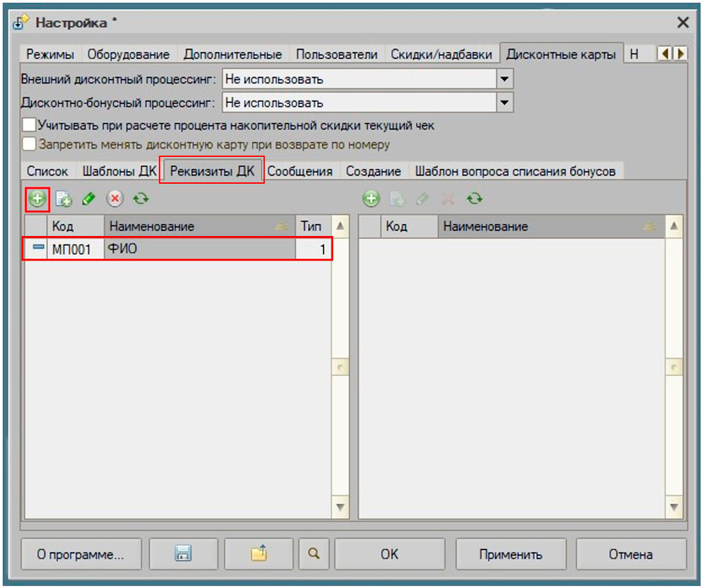The width and height of the screenshot is (704, 588).
Task: Select the 'ФИО' row with code МП001
Action: [x=176, y=249]
